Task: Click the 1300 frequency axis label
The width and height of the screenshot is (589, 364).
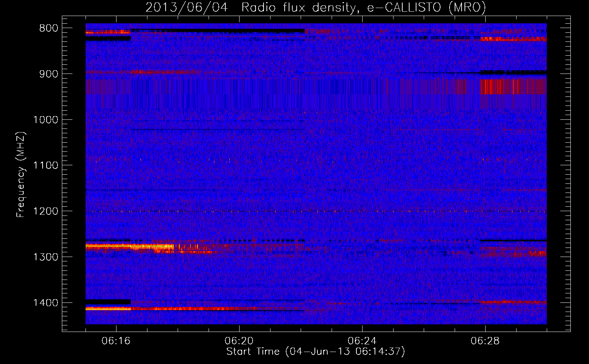Action: [x=46, y=257]
